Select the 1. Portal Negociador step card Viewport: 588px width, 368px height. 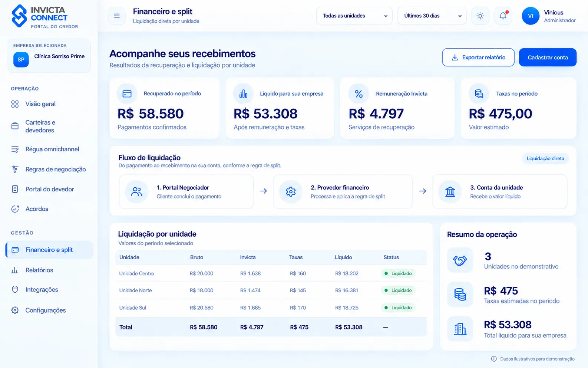tap(186, 191)
